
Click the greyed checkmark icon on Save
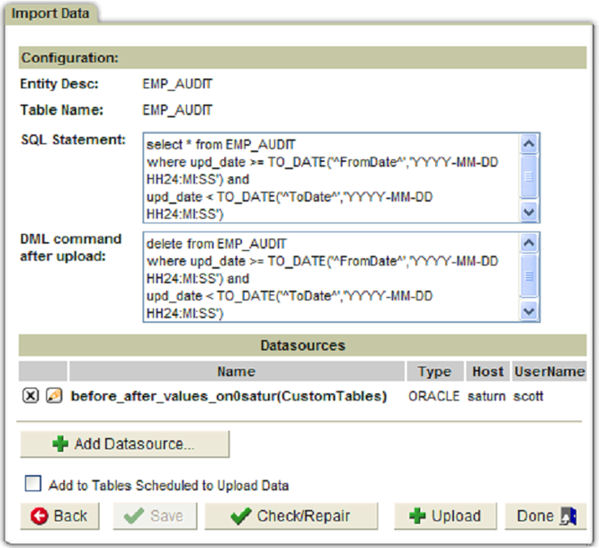pyautogui.click(x=134, y=516)
